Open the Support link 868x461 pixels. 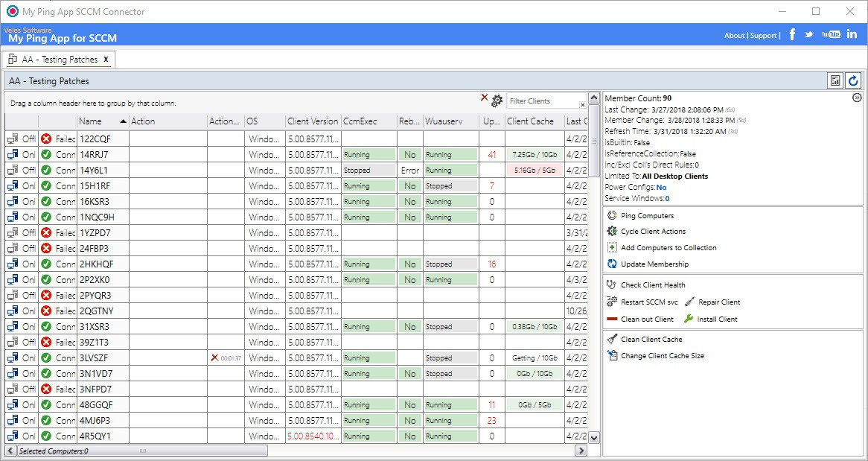point(763,36)
